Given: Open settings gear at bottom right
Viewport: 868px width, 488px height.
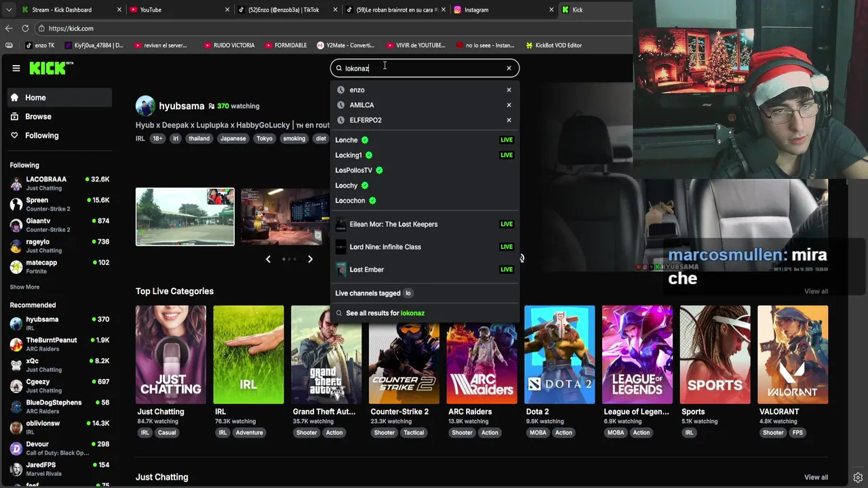Looking at the screenshot, I should coord(858,477).
